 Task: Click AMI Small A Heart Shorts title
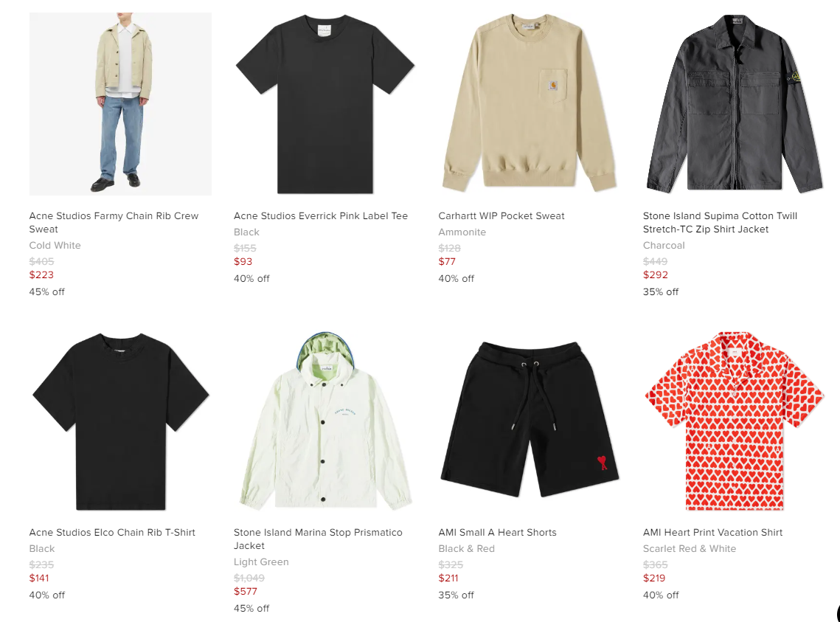coord(497,533)
